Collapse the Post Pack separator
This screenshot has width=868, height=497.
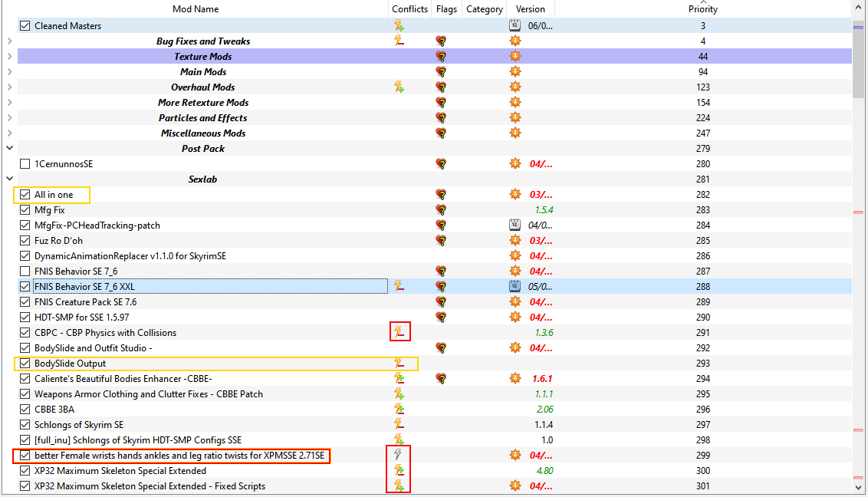click(9, 148)
